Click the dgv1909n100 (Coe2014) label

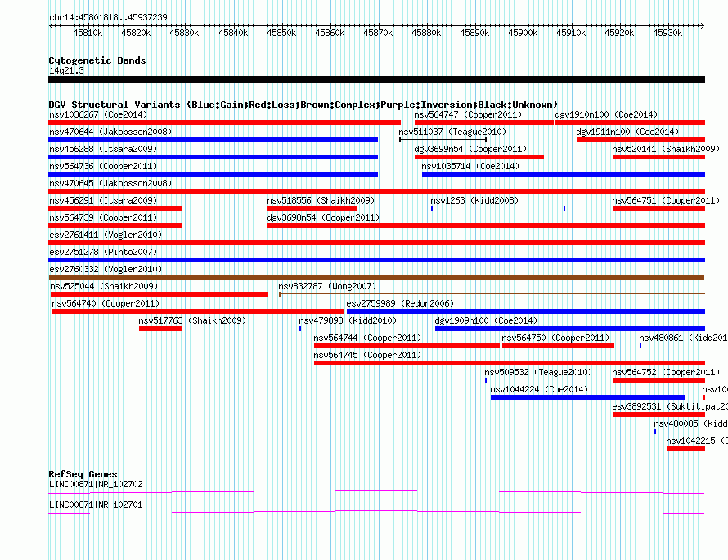[x=486, y=320]
